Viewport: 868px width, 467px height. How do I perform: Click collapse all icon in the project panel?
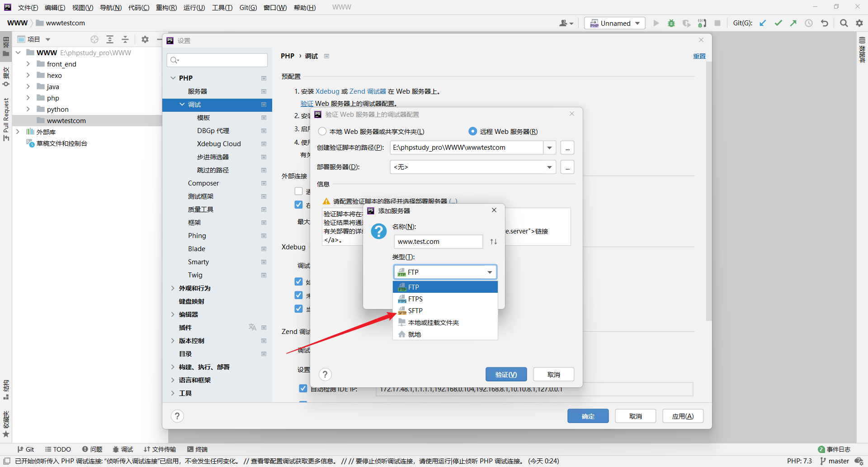(x=125, y=39)
